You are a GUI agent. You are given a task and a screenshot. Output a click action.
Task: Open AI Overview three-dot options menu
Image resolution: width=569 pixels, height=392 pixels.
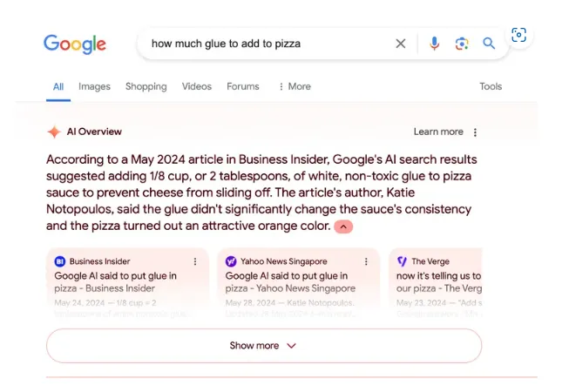(475, 132)
